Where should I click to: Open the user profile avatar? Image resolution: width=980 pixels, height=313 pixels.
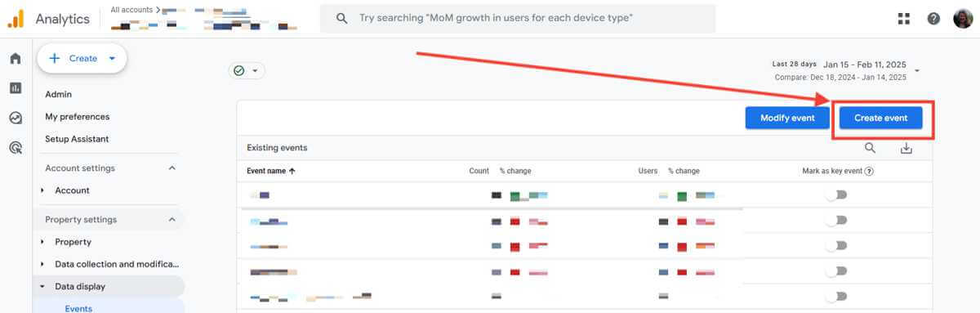tap(963, 18)
